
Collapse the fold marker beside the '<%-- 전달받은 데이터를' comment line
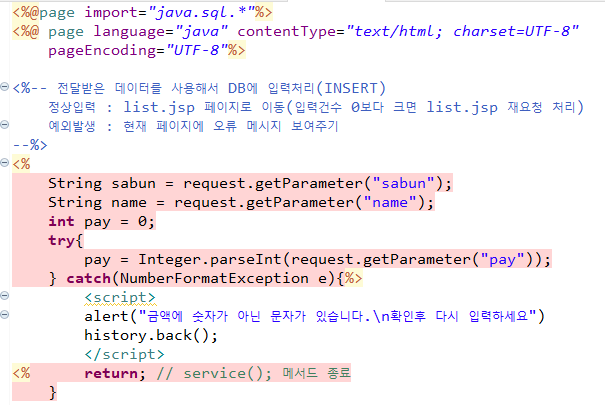click(x=4, y=86)
